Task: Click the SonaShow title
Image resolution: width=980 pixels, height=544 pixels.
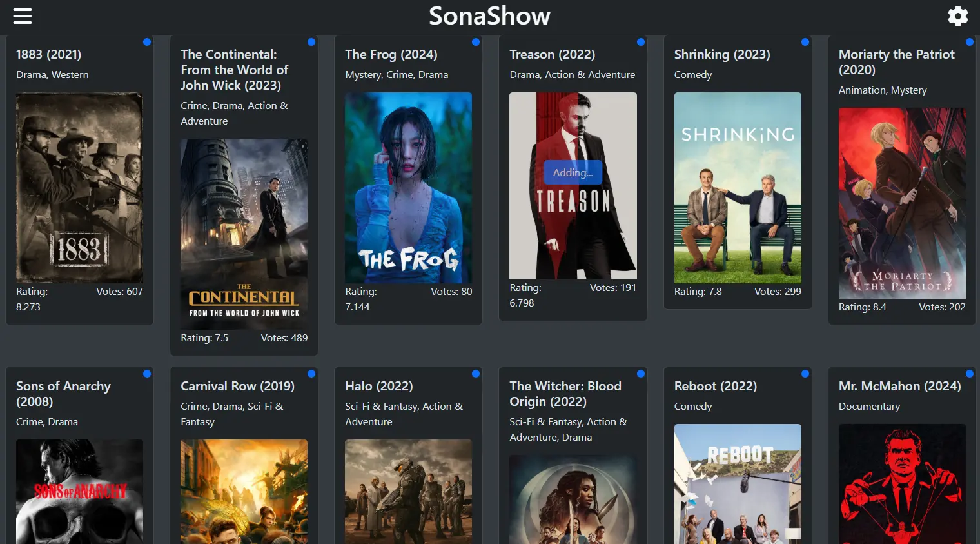Action: [x=490, y=16]
